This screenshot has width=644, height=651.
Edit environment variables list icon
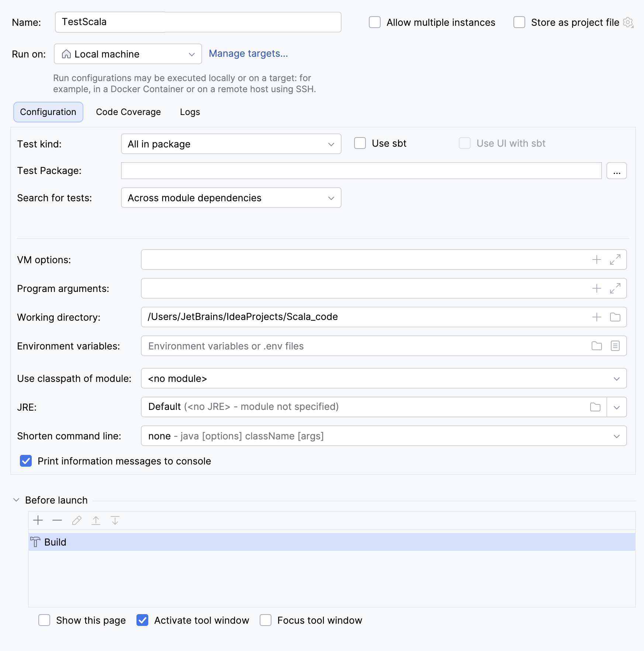click(615, 346)
